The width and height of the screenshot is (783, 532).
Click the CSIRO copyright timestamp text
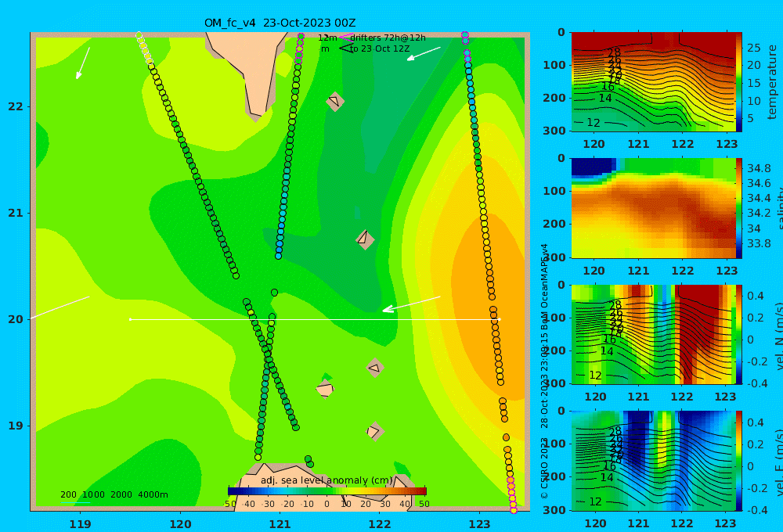coord(544,372)
